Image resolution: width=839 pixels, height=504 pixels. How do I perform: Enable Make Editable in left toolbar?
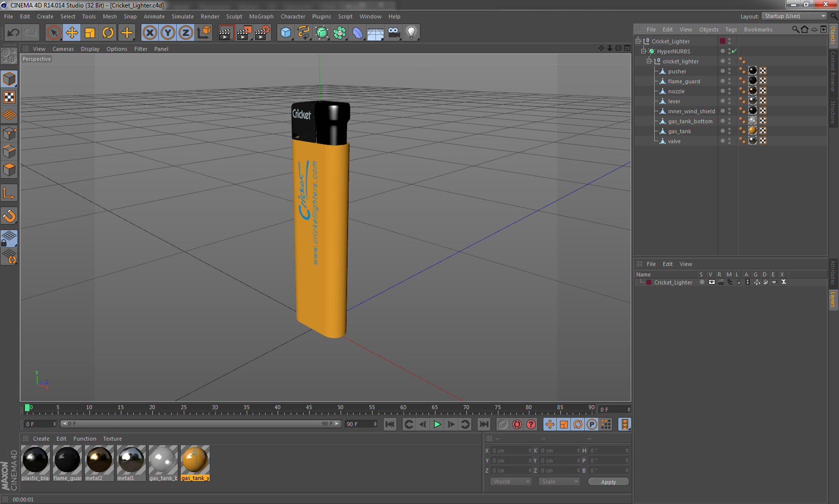[9, 56]
